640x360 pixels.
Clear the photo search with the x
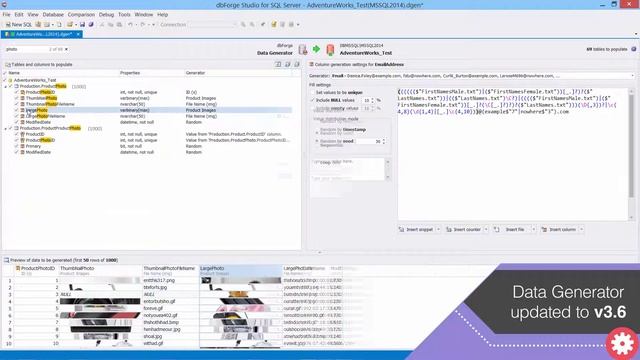(x=67, y=49)
